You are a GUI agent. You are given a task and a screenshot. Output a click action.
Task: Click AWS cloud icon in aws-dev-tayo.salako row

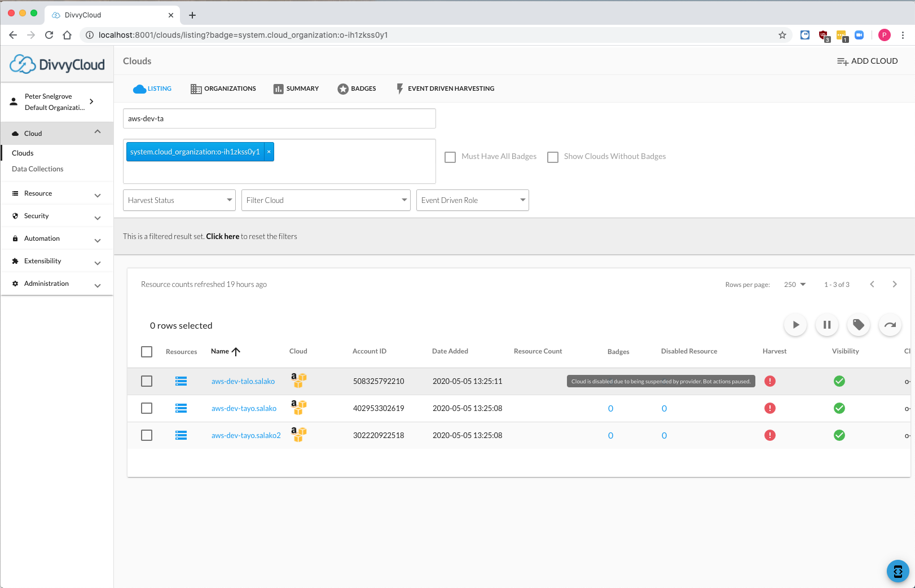tap(298, 407)
